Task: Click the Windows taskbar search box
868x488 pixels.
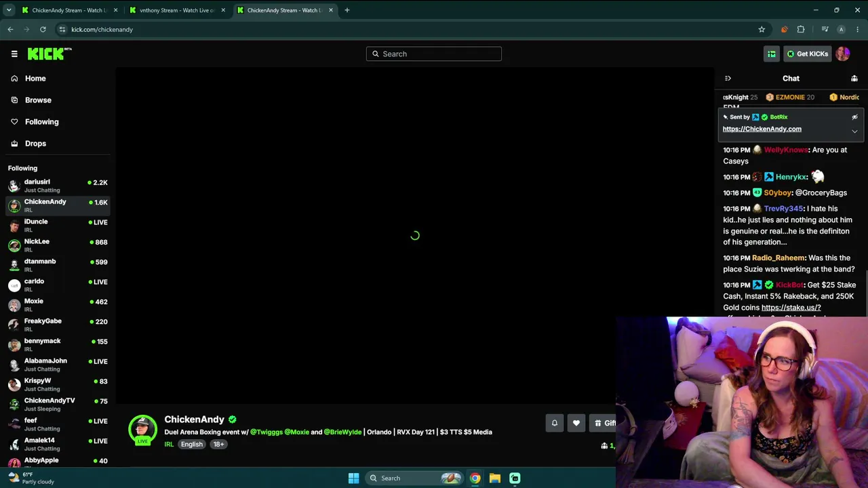Action: [414, 479]
